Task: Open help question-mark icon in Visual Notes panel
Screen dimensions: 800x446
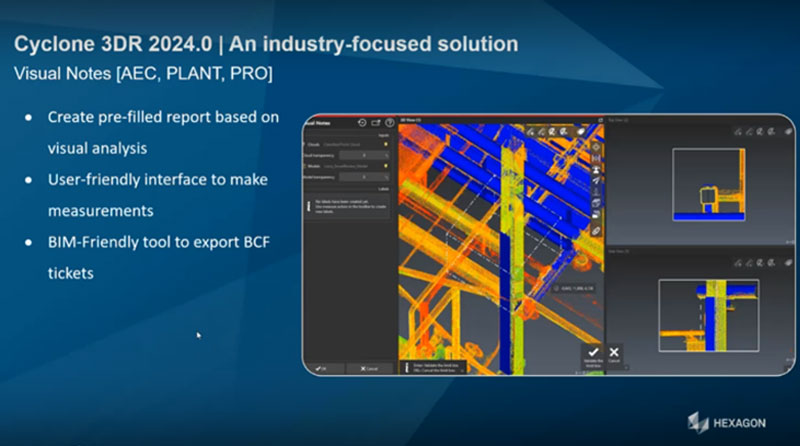Action: click(x=390, y=122)
